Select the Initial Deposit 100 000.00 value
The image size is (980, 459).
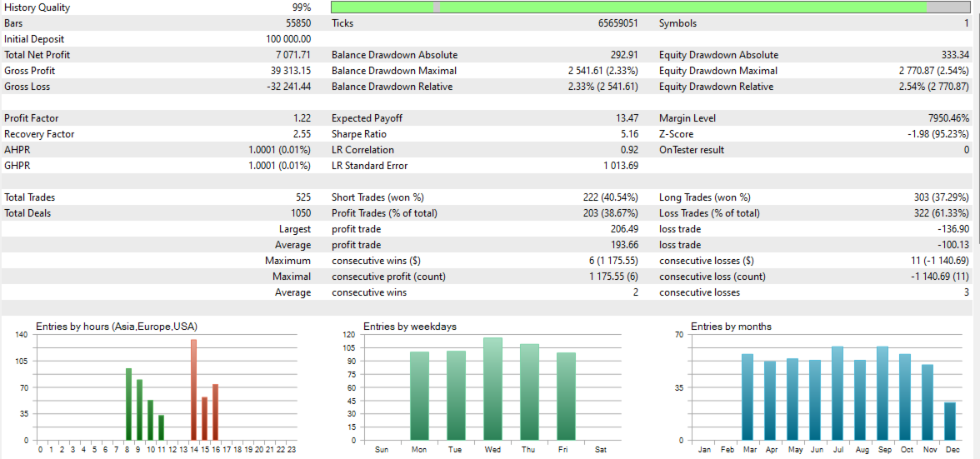[x=288, y=39]
